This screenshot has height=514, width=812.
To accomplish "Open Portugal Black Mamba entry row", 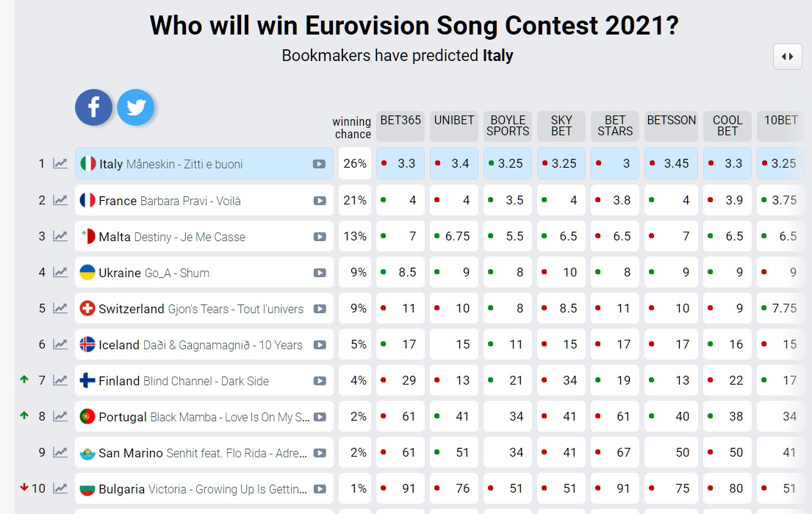I will [204, 417].
